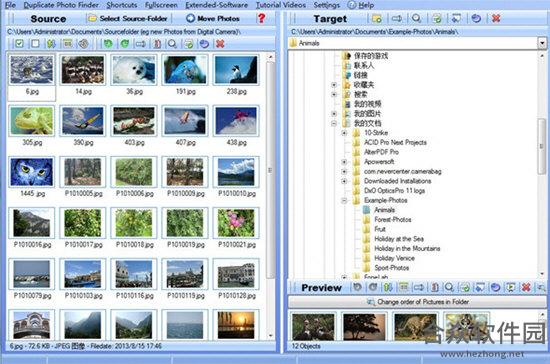Select the 36.jpg seal thumbnail

[134, 70]
